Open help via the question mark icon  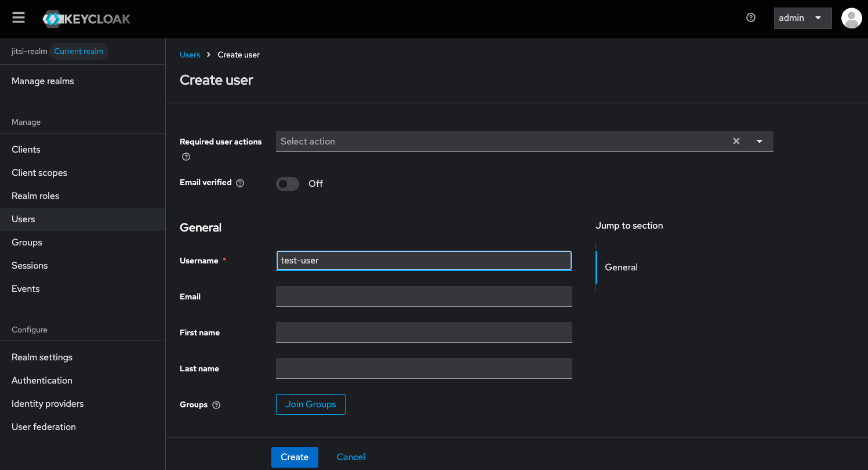[750, 18]
